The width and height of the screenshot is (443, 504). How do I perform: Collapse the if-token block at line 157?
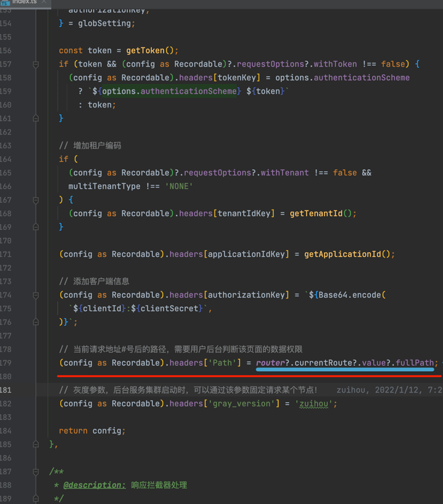point(36,64)
